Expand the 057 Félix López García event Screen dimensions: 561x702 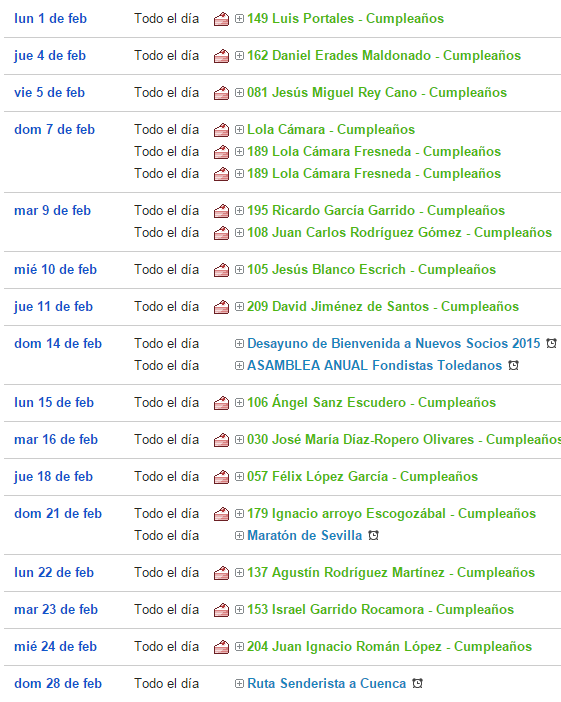[x=240, y=476]
